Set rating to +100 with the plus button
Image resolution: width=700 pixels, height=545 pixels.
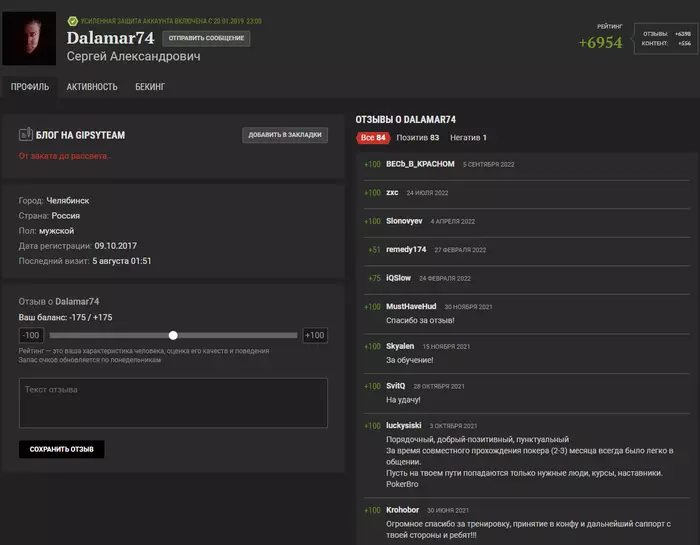(x=315, y=335)
